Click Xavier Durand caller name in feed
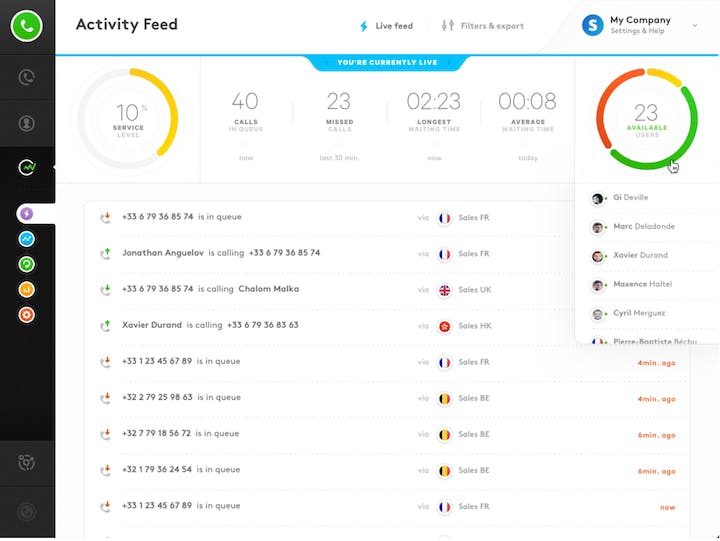Image resolution: width=720 pixels, height=541 pixels. tap(152, 325)
